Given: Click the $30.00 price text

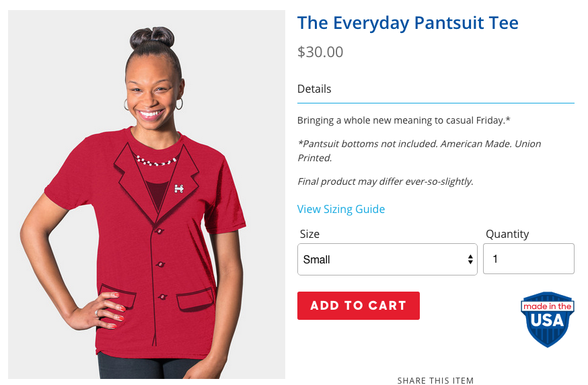Looking at the screenshot, I should point(320,52).
